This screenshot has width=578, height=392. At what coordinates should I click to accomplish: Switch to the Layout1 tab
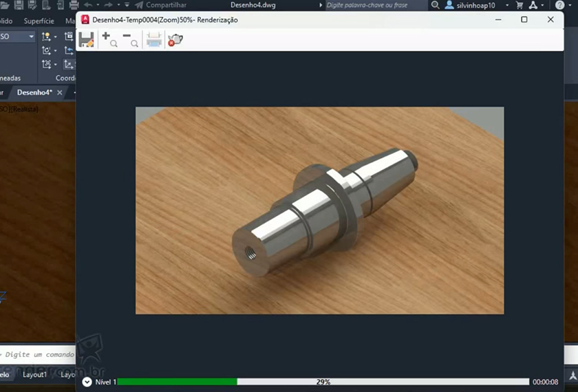34,375
